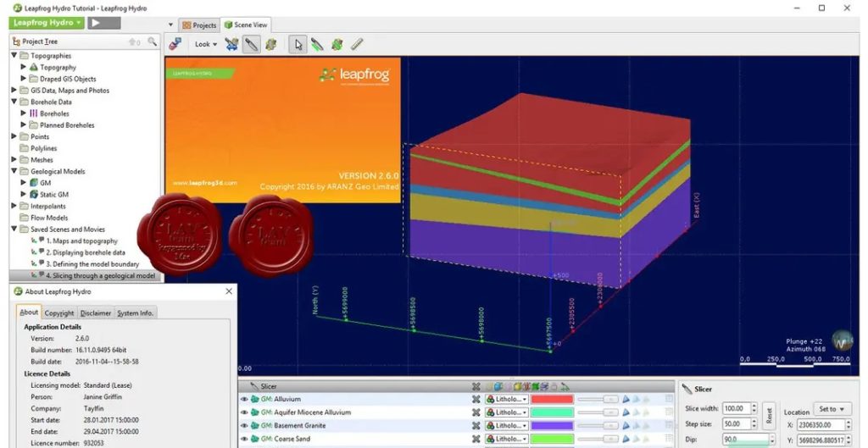Click the Project Tree search magnifier
This screenshot has width=868, height=448.
point(153,41)
